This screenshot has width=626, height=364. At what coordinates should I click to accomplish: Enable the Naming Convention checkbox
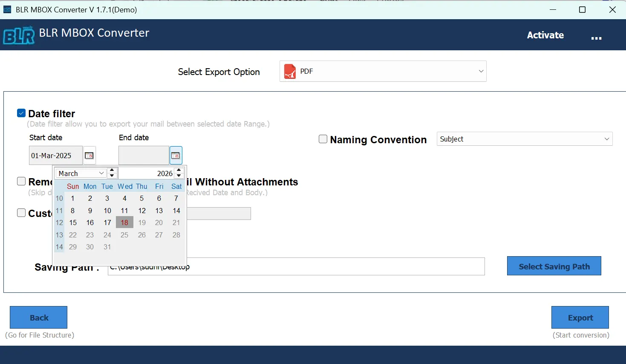click(323, 139)
